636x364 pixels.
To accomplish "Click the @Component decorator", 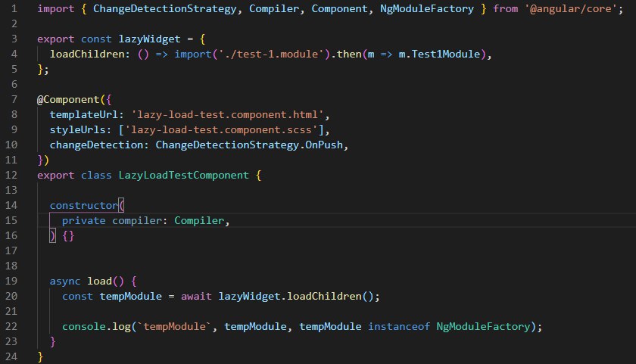I will [68, 99].
